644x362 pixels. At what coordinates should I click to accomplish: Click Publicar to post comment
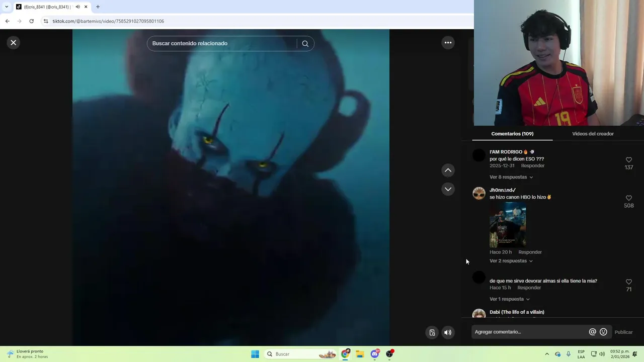(623, 332)
